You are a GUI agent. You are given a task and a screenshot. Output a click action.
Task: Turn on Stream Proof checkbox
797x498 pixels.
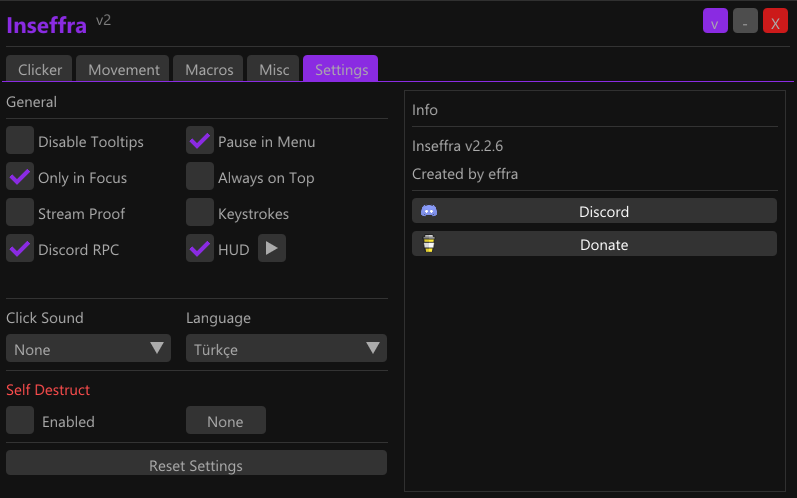tap(20, 213)
